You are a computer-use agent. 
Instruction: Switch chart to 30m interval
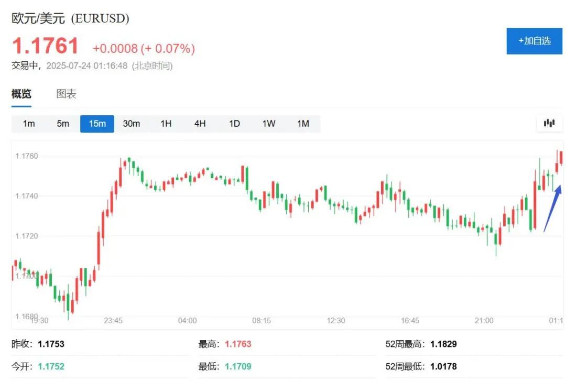pyautogui.click(x=132, y=124)
